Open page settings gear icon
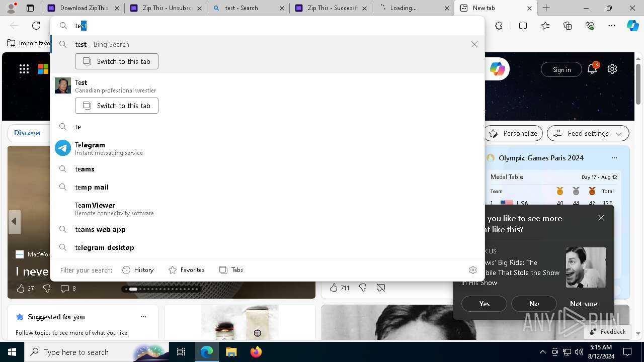Viewport: 644px width, 362px height. tap(612, 69)
